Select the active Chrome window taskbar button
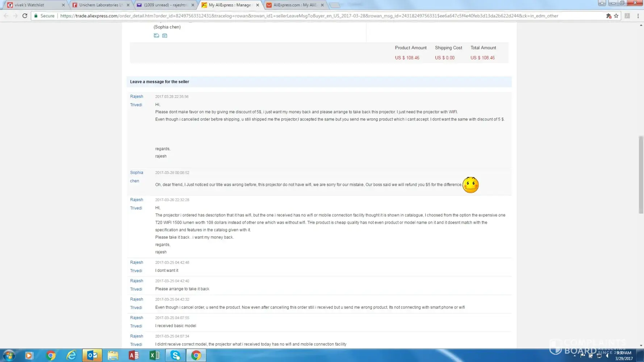 coord(196,355)
